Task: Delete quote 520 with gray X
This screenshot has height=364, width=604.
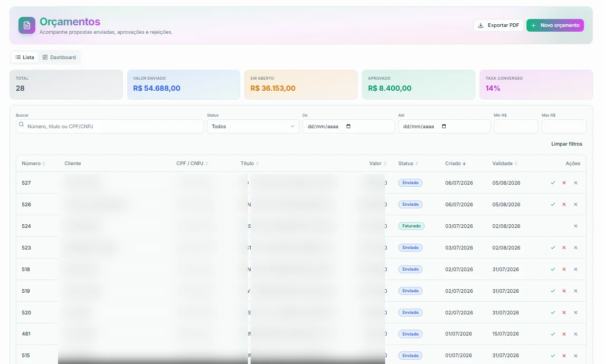Action: 576,312
